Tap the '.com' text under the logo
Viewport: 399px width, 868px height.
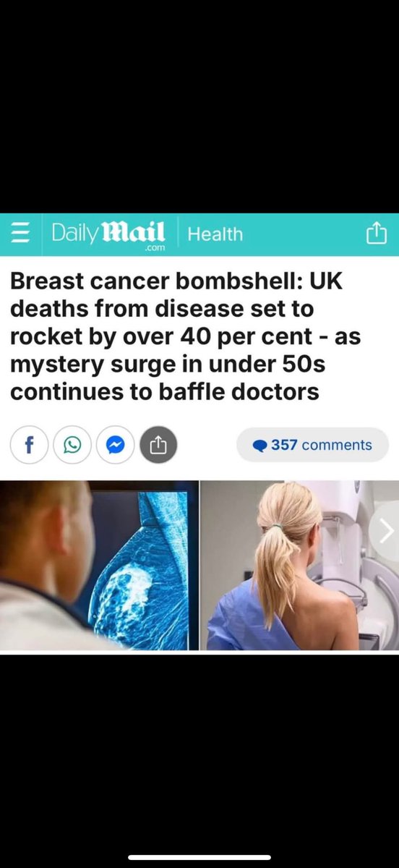[155, 248]
